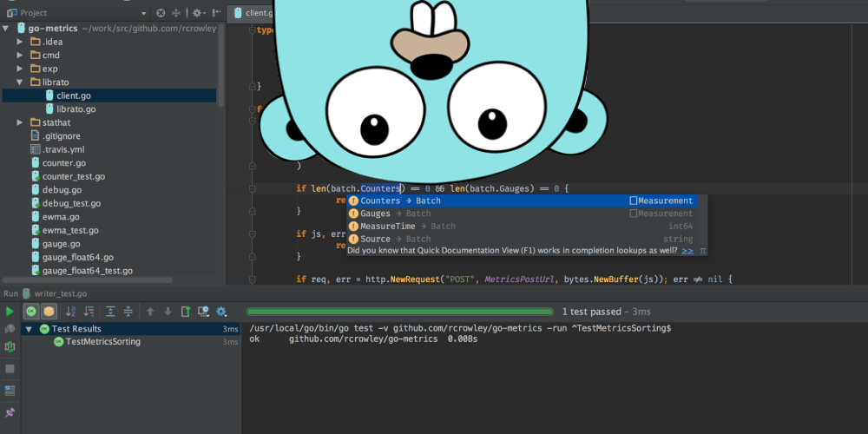This screenshot has width=868, height=434.
Task: Click the '1 test passed' status text
Action: click(592, 312)
